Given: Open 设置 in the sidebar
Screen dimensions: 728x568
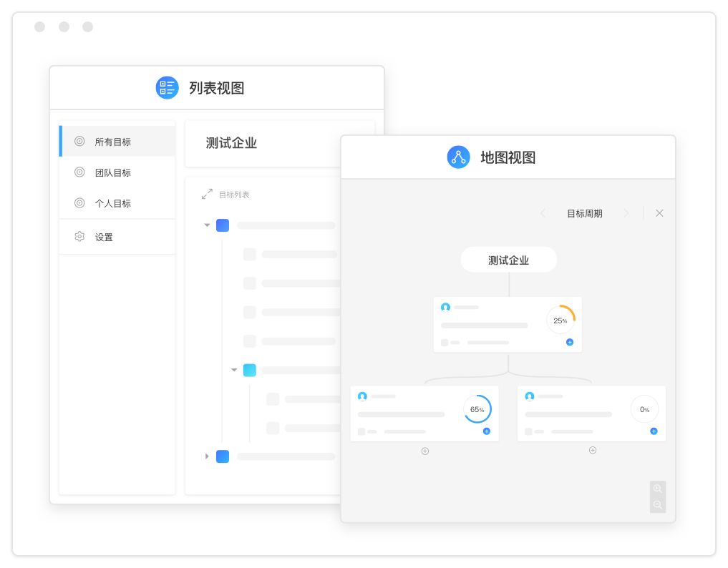Looking at the screenshot, I should click(117, 237).
